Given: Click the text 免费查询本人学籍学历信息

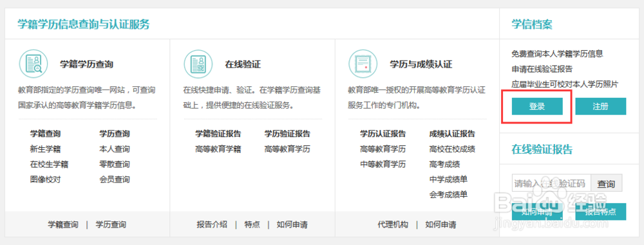Looking at the screenshot, I should pyautogui.click(x=557, y=54).
